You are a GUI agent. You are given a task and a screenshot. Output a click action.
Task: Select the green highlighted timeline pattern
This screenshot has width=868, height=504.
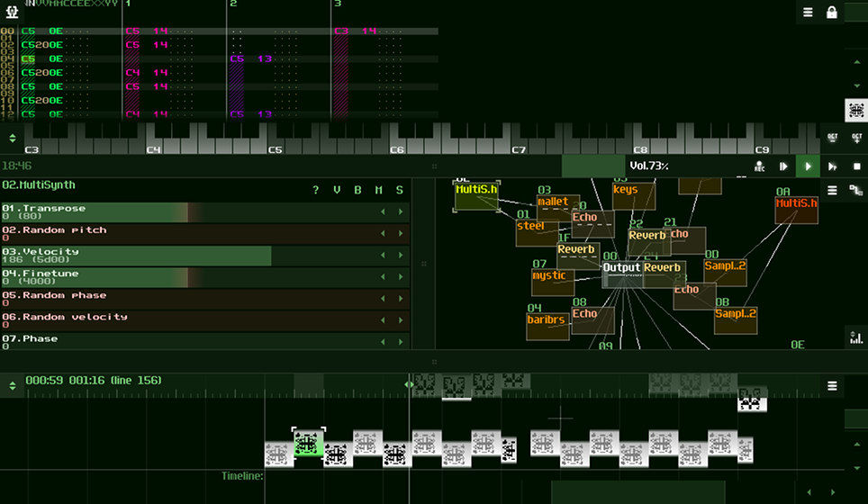click(308, 442)
